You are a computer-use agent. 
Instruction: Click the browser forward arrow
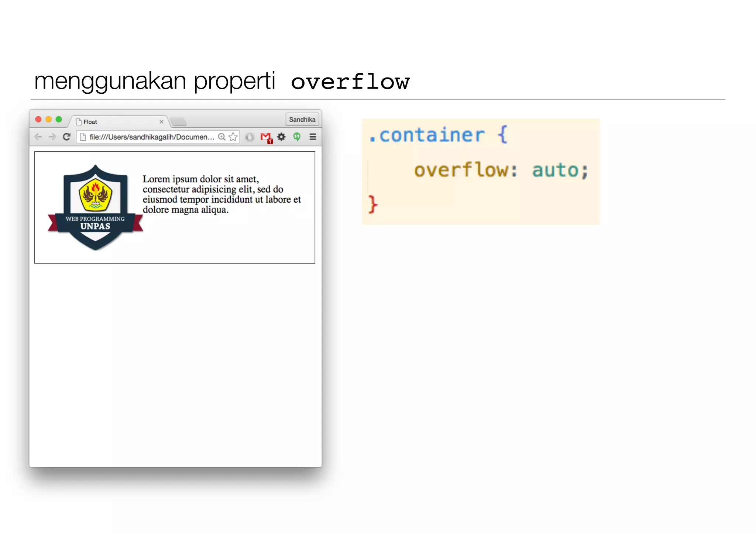click(52, 137)
